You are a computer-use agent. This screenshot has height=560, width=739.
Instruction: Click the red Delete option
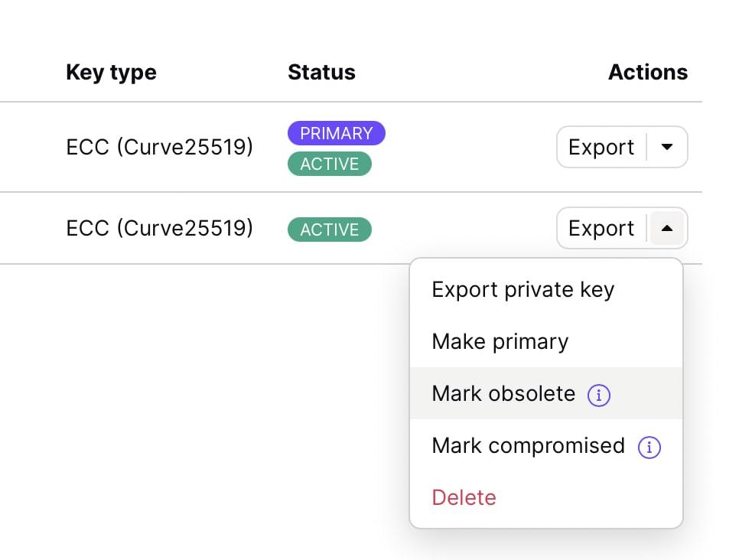(x=464, y=497)
